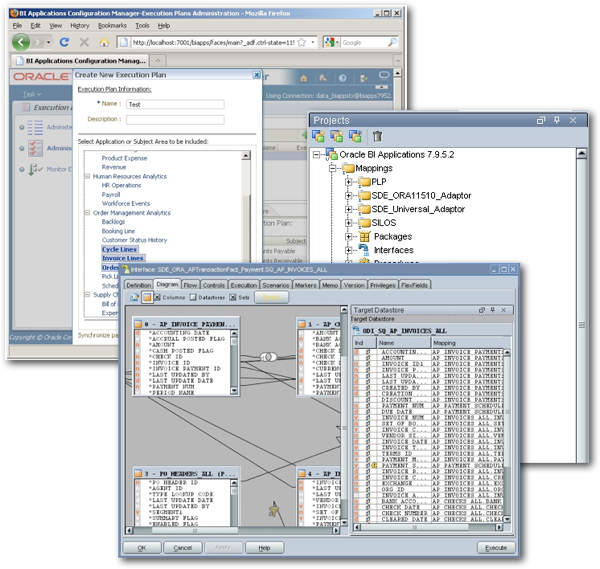The height and width of the screenshot is (569, 600).
Task: Click the Firefox stop loading icon
Action: pos(84,42)
